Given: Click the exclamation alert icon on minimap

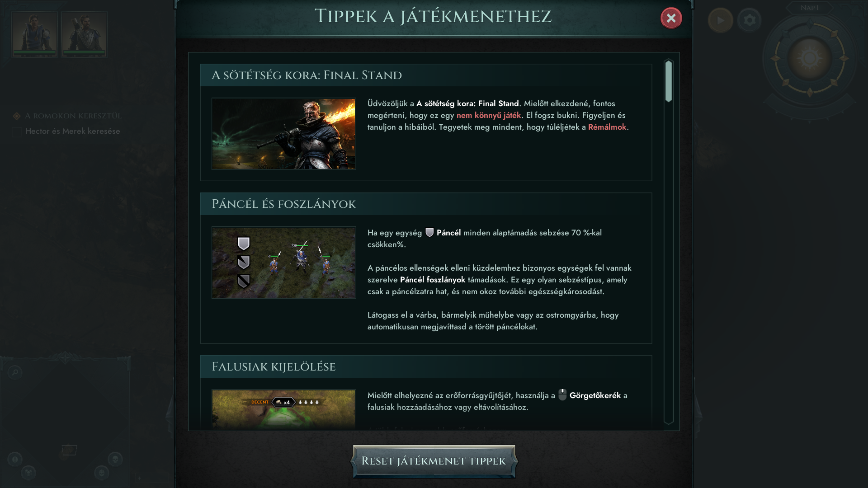Looking at the screenshot, I should 15,460.
